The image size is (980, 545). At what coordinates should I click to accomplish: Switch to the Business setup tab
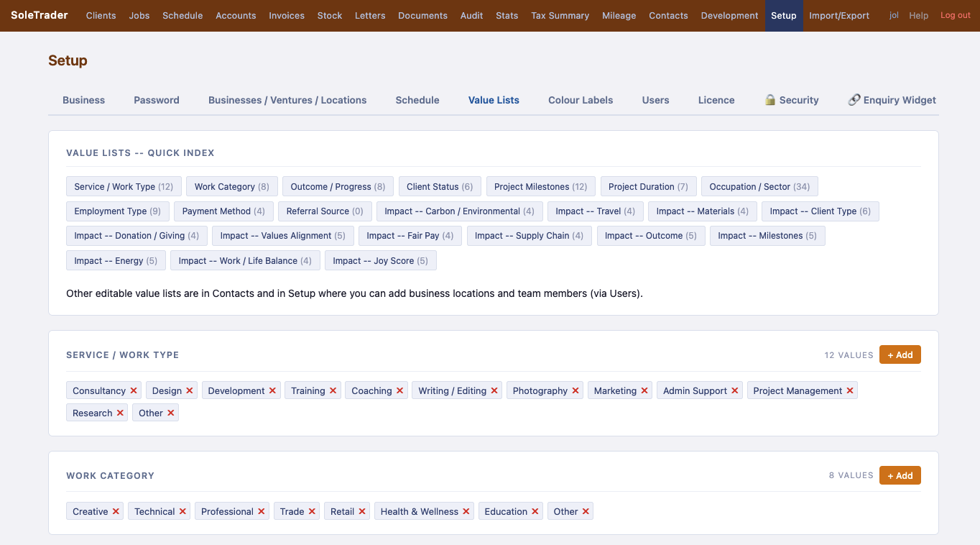pos(84,100)
